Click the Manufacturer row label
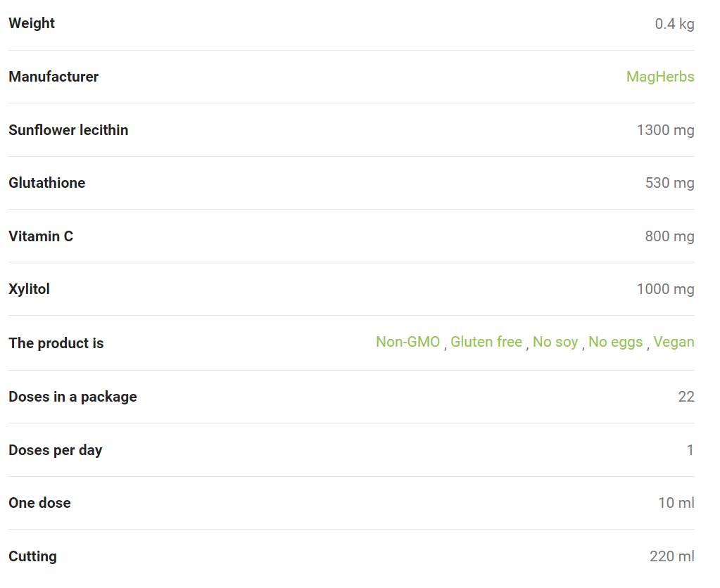This screenshot has height=588, width=720. pos(53,77)
